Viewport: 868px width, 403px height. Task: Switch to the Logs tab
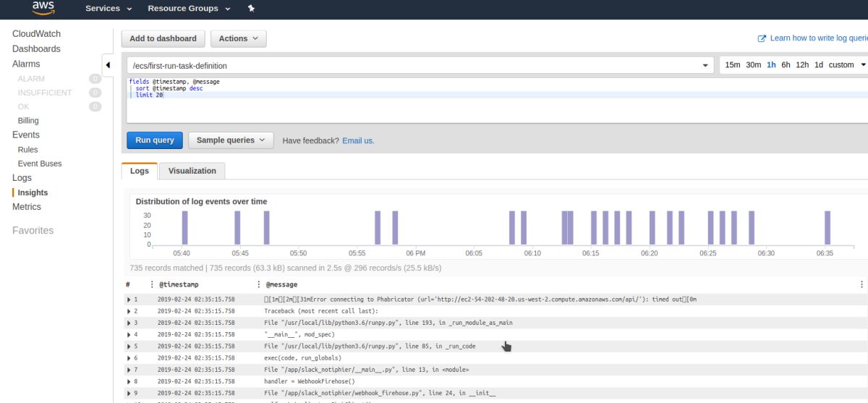pyautogui.click(x=140, y=171)
